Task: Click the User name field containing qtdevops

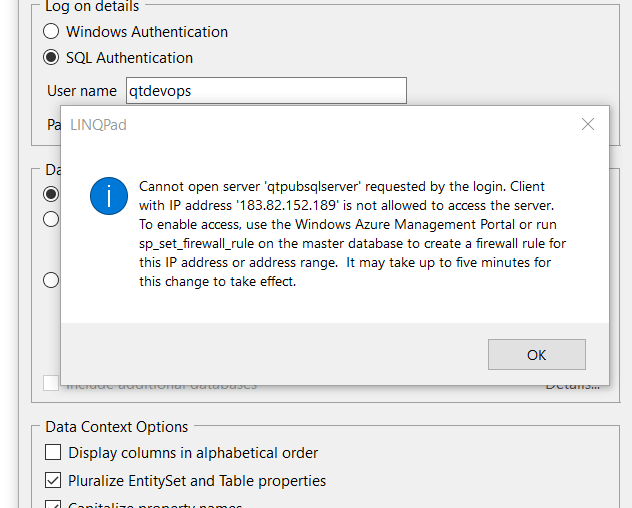Action: pyautogui.click(x=266, y=91)
